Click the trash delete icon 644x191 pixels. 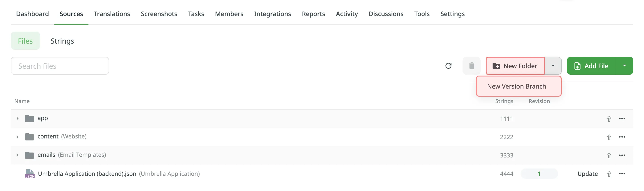[x=471, y=66]
